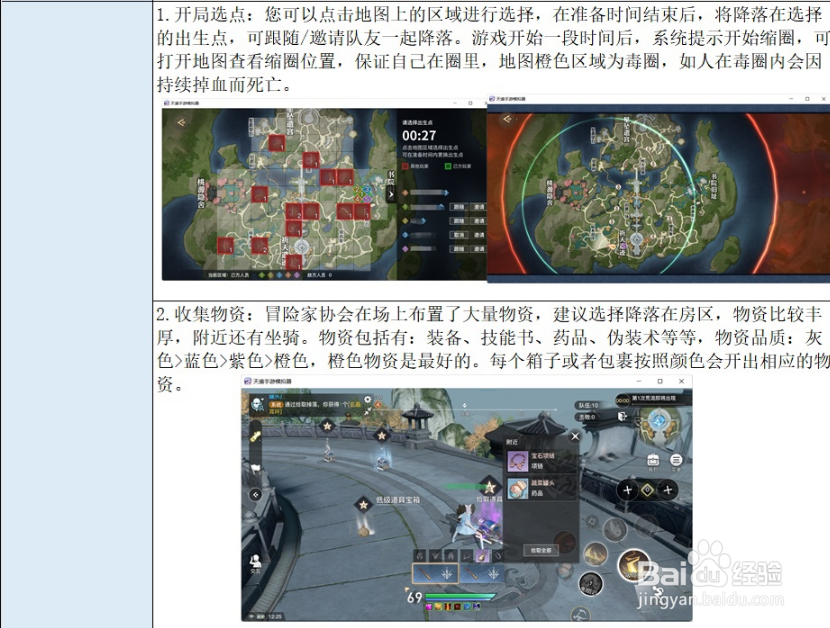Select the purple lute item slot
The height and width of the screenshot is (628, 830).
pyautogui.click(x=482, y=555)
